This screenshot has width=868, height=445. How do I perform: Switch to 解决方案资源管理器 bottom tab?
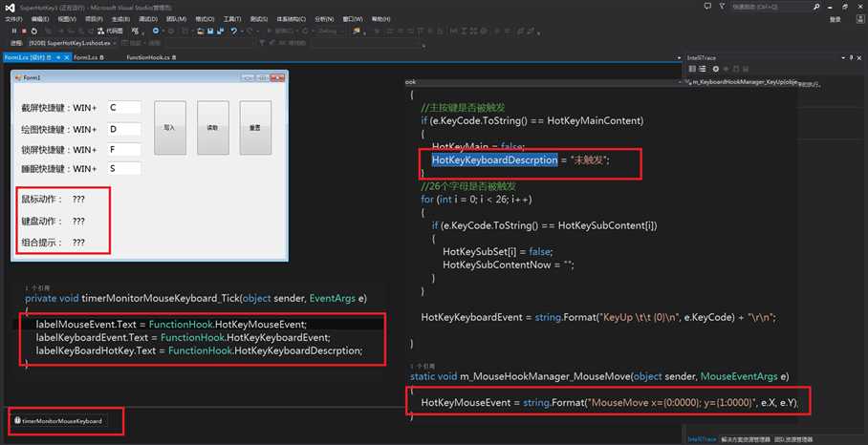[746, 439]
